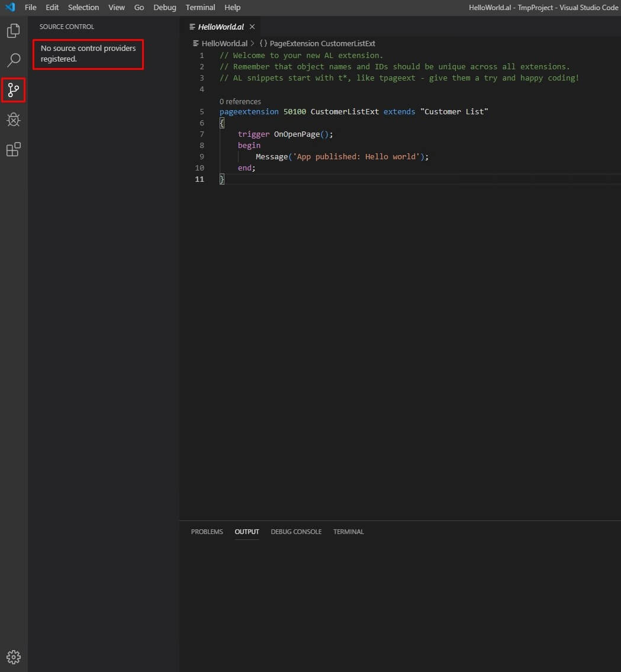621x672 pixels.
Task: Switch to the TERMINAL panel tab
Action: 349,532
